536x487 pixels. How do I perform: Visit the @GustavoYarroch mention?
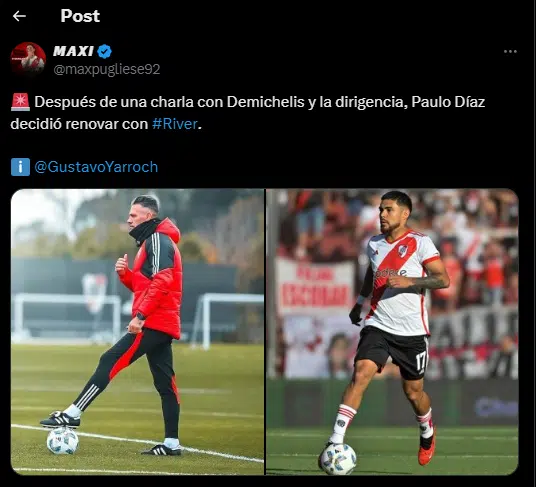pyautogui.click(x=96, y=167)
